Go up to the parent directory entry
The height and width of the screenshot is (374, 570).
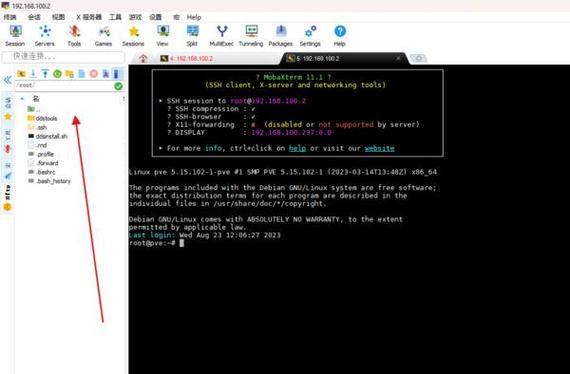click(x=33, y=109)
